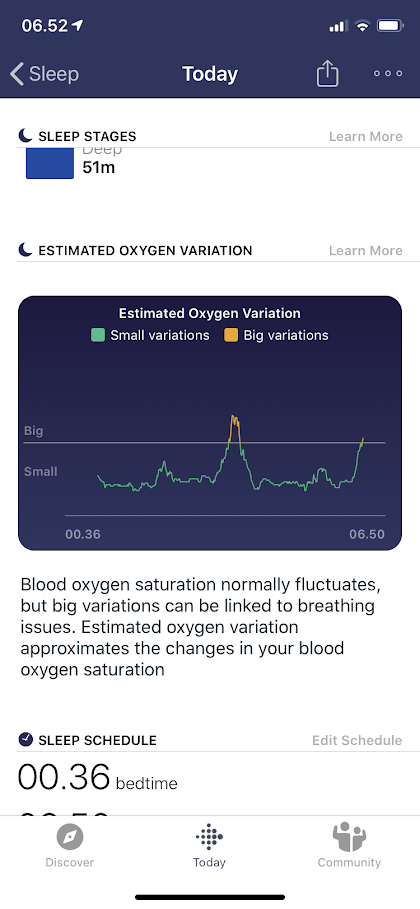Tap the orange Big variations legend swatch

tap(231, 335)
